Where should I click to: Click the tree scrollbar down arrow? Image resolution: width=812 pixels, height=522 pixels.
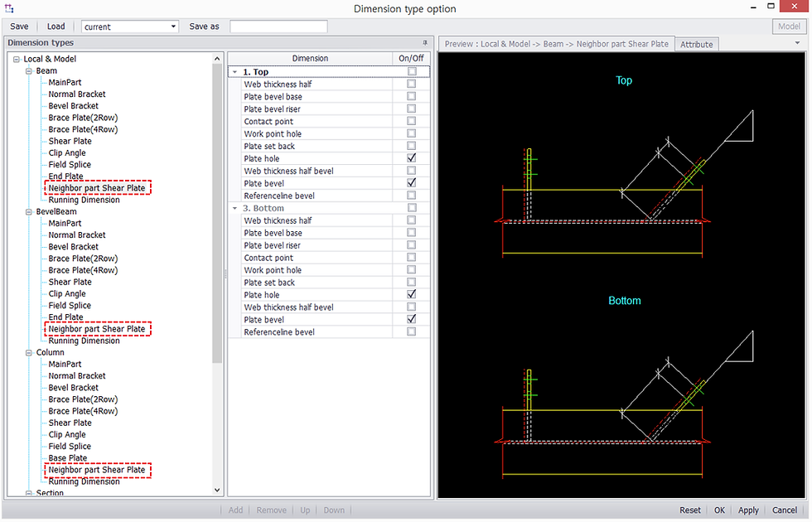pos(217,490)
